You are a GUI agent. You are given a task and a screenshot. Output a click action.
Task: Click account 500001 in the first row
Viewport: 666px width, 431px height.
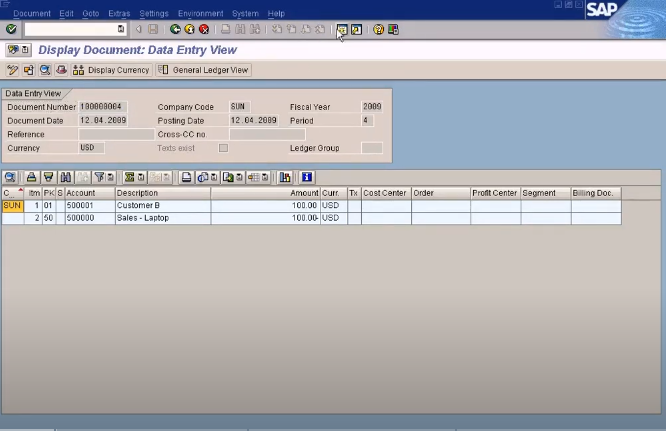click(x=90, y=206)
